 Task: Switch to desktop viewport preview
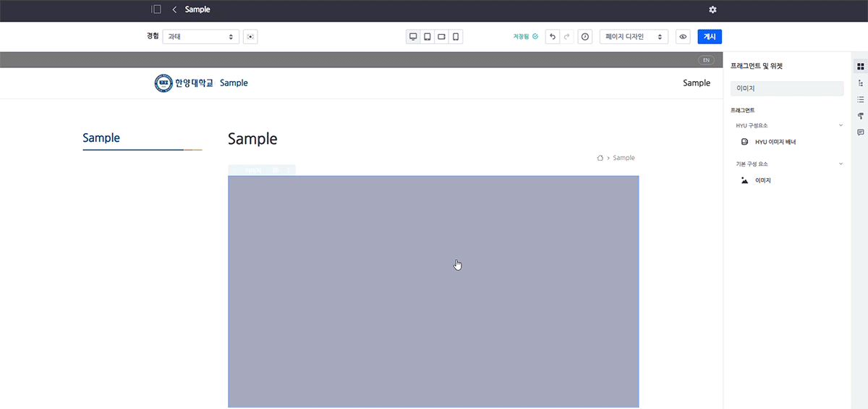coord(413,37)
